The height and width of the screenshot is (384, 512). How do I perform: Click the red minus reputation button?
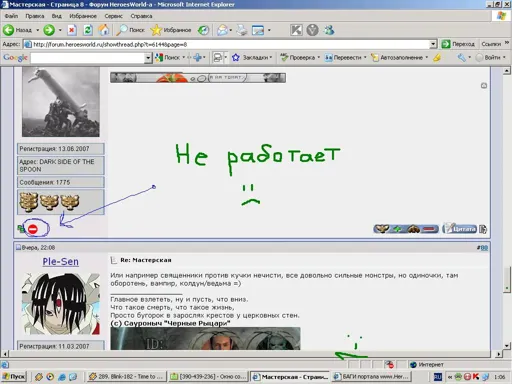tap(430, 229)
